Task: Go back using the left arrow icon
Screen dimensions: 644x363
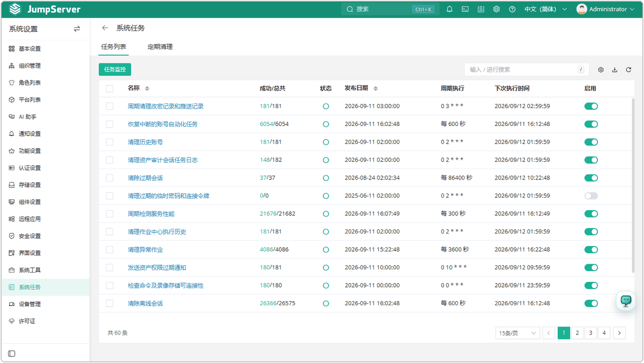Action: coord(105,28)
